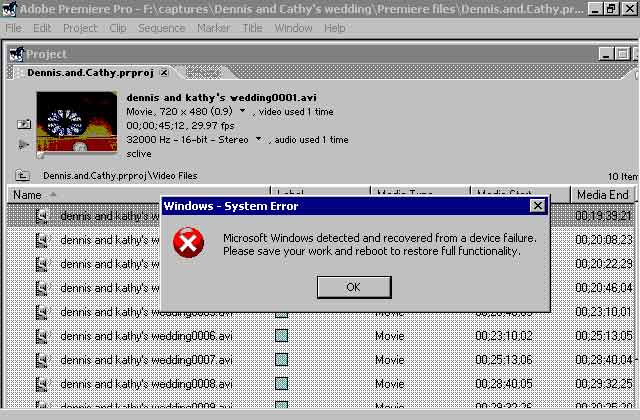
Task: Click the poster frame icon beside thumbnail
Action: (x=24, y=124)
